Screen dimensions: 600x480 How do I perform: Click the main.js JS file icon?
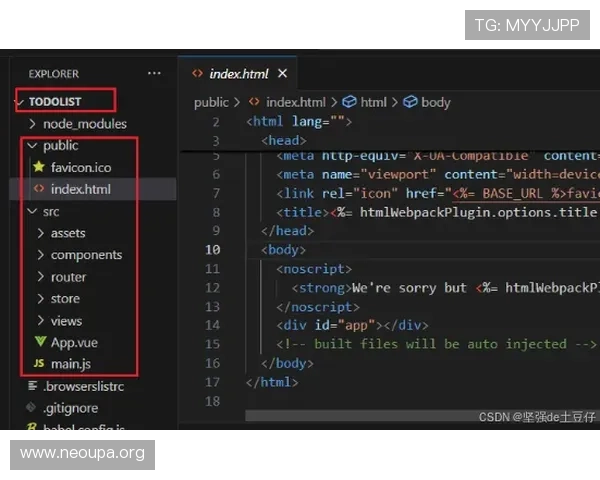39,364
